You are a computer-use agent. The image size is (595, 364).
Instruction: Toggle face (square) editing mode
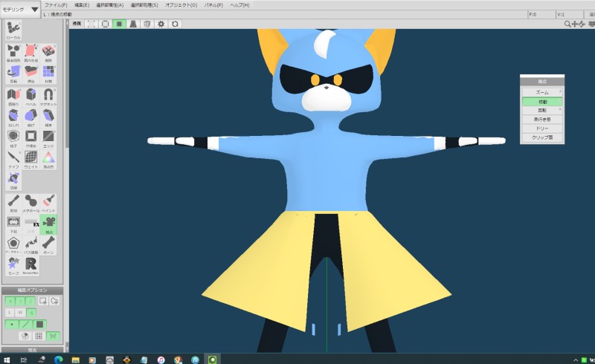click(x=39, y=325)
